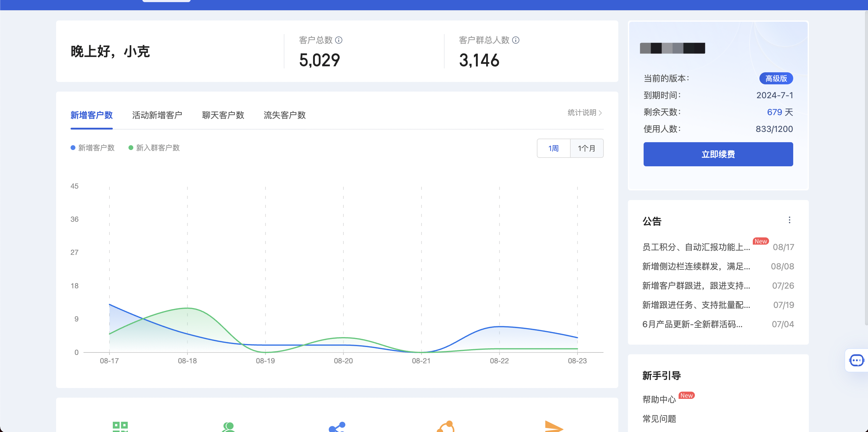Viewport: 868px width, 432px height.
Task: Click the 立即续费 renew button
Action: [x=718, y=154]
